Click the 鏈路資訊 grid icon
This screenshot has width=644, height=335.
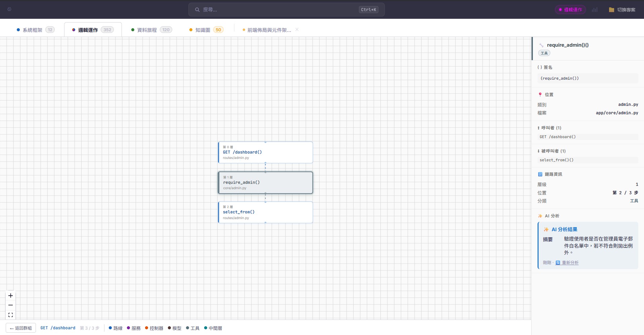pos(540,174)
